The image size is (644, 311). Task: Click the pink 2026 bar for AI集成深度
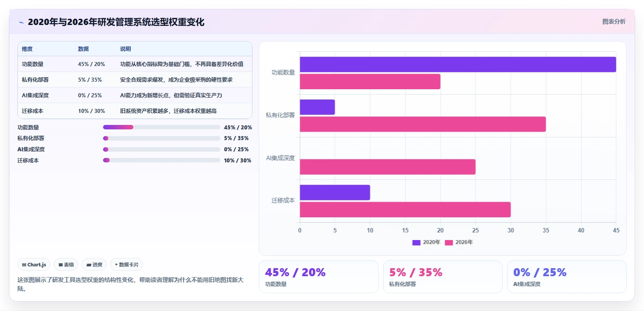(x=388, y=167)
